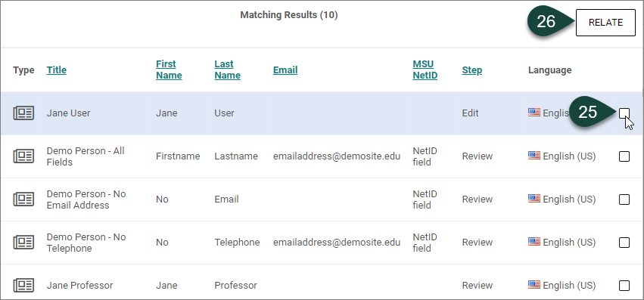Click the type icon for Jane Professor

pos(23,285)
